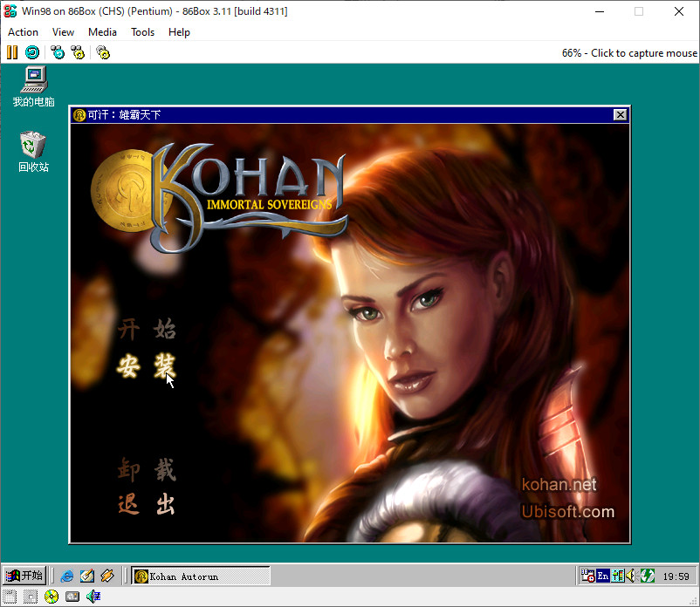
Task: Click the 开始 option in Kohan autorun
Action: (x=147, y=329)
